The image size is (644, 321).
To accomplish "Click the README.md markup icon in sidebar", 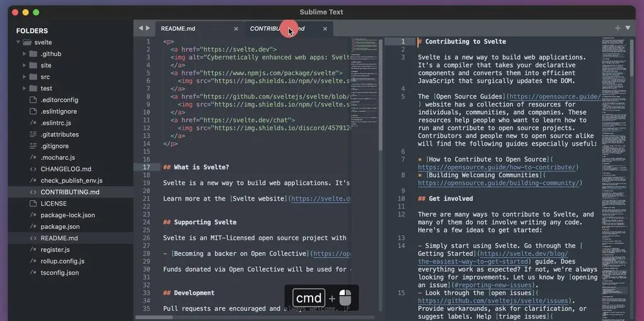I will [x=33, y=238].
